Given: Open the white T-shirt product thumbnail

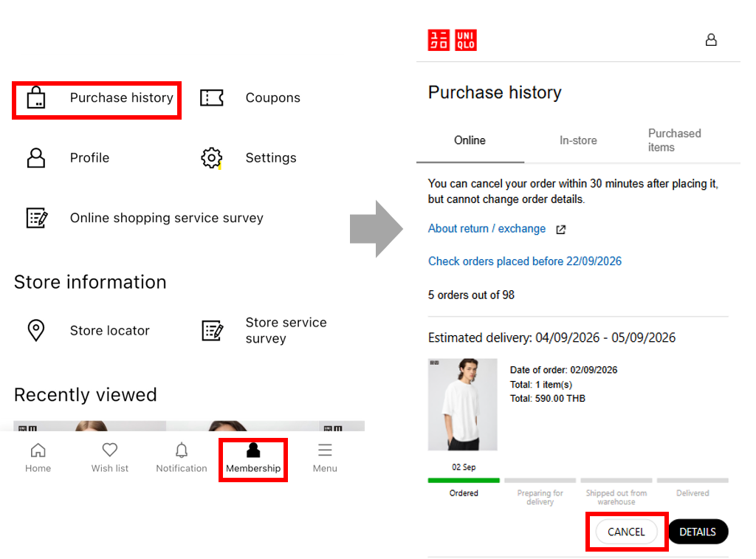Looking at the screenshot, I should click(463, 404).
